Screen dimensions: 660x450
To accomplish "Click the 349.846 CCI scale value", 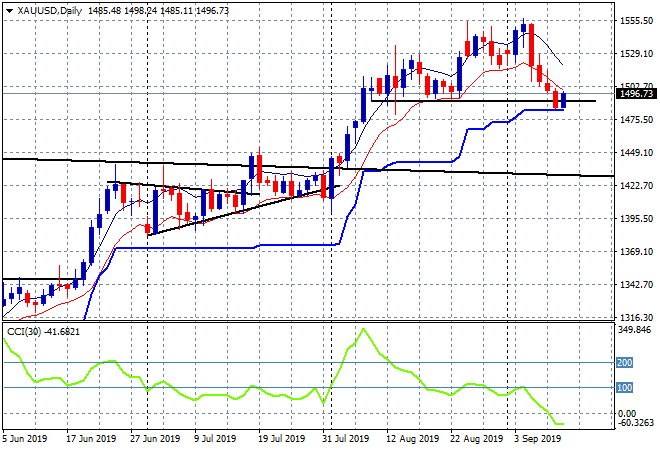I will click(x=634, y=330).
